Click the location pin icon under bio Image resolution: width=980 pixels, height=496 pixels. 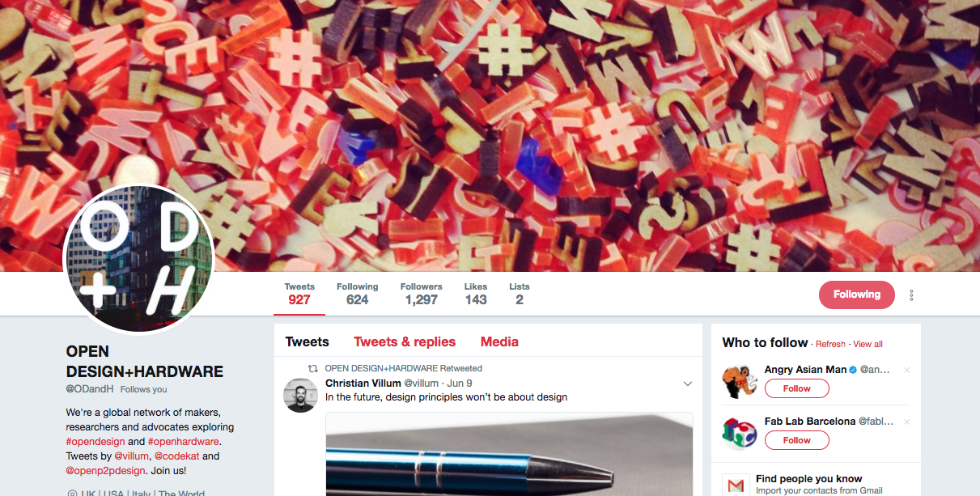pyautogui.click(x=71, y=494)
